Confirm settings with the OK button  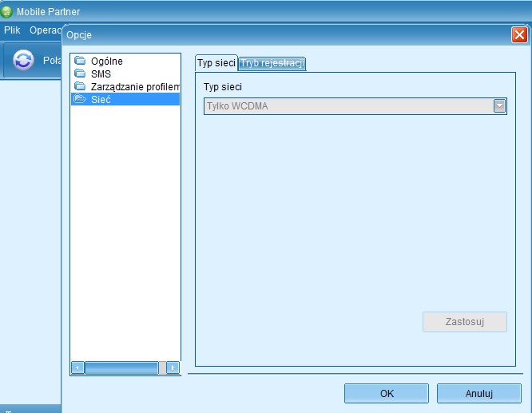point(387,393)
